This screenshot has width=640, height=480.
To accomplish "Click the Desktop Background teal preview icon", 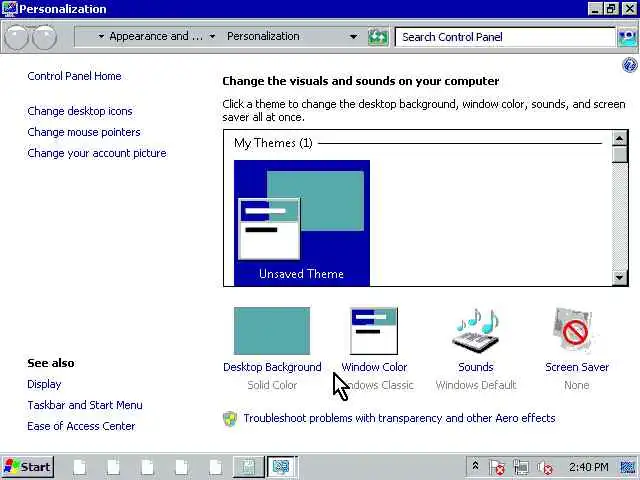I will click(x=272, y=331).
